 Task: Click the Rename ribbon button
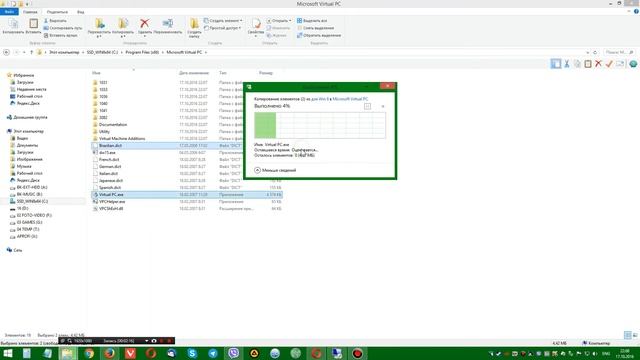(x=168, y=27)
